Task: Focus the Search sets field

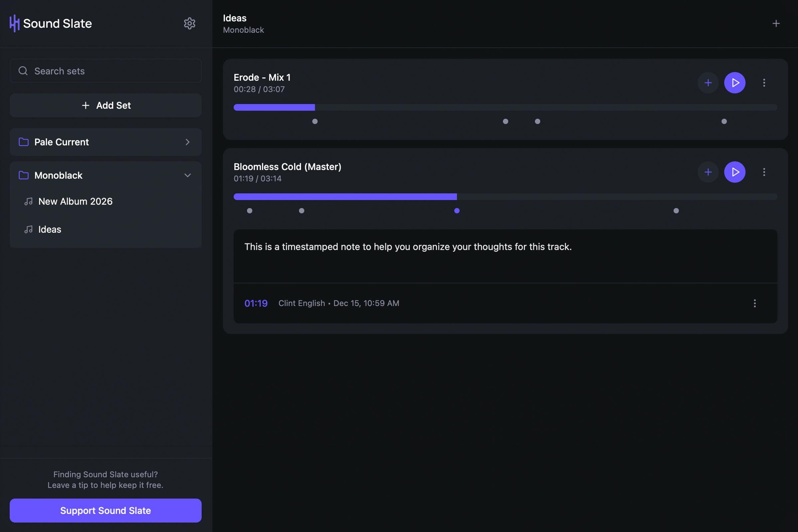Action: click(105, 71)
